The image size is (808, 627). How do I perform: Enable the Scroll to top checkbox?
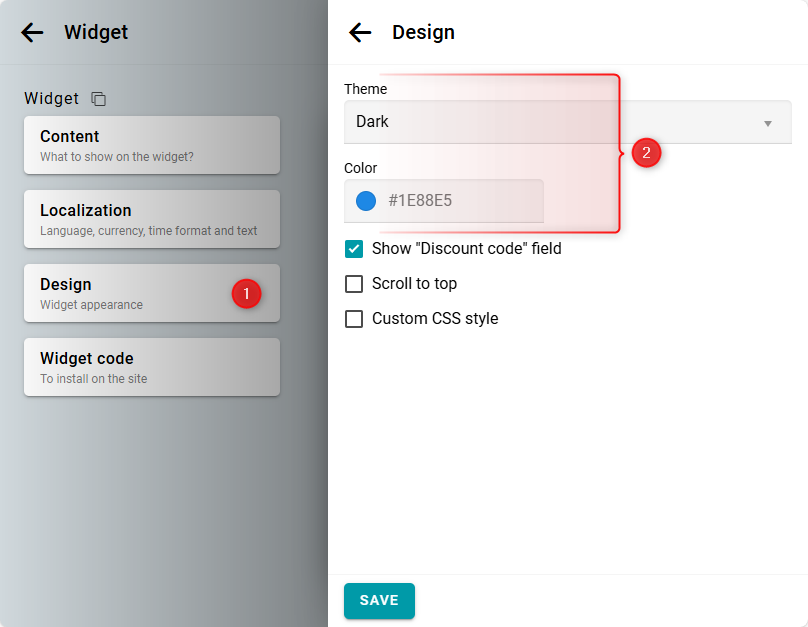coord(354,284)
